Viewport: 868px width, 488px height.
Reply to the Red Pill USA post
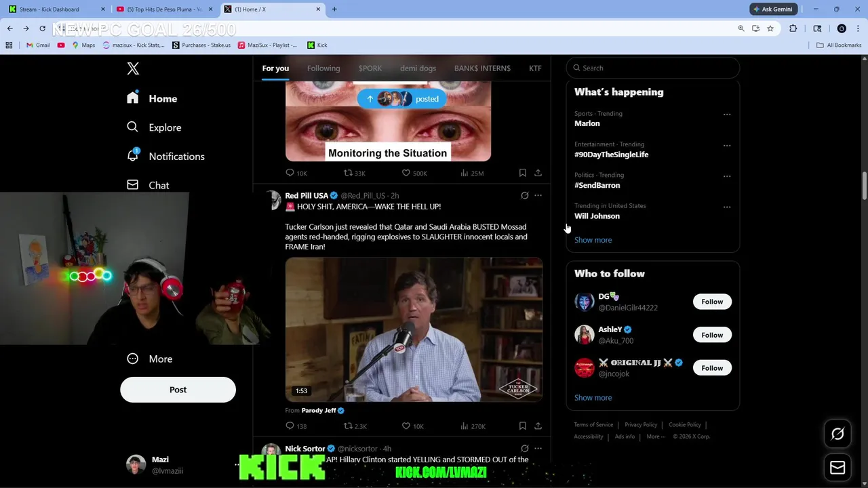coord(296,426)
